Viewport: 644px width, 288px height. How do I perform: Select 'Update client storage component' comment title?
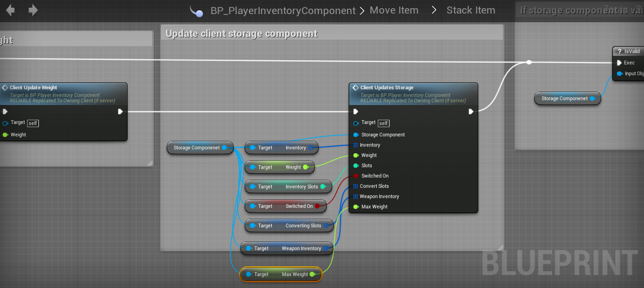(241, 34)
